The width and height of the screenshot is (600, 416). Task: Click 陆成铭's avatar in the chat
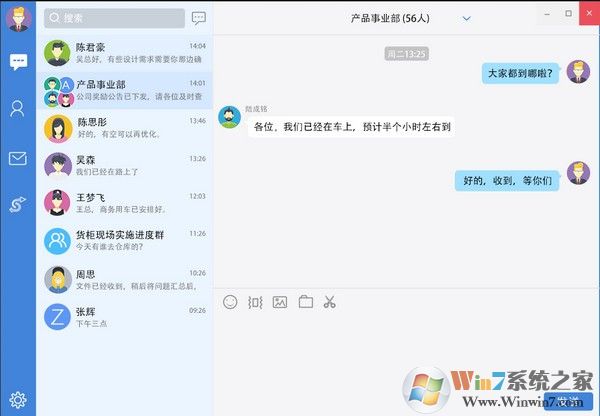(230, 116)
